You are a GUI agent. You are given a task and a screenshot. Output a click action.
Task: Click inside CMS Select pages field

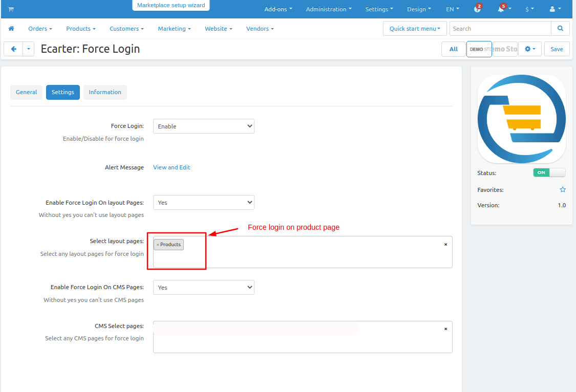point(303,337)
